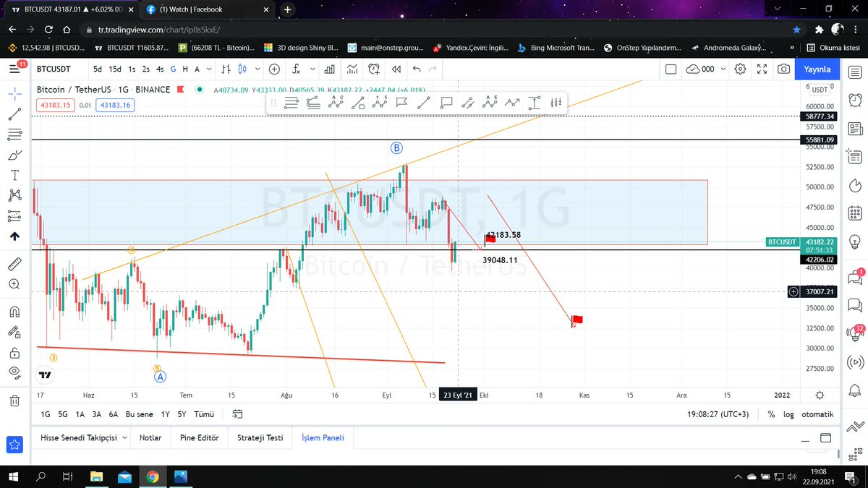Open the interval selection dropdown arrow
868x488 pixels.
[208, 69]
